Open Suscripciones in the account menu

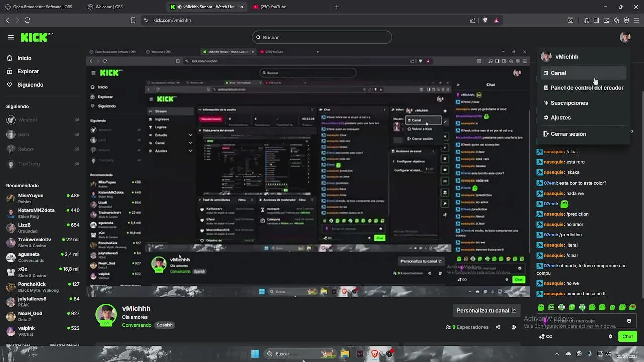tap(584, 103)
